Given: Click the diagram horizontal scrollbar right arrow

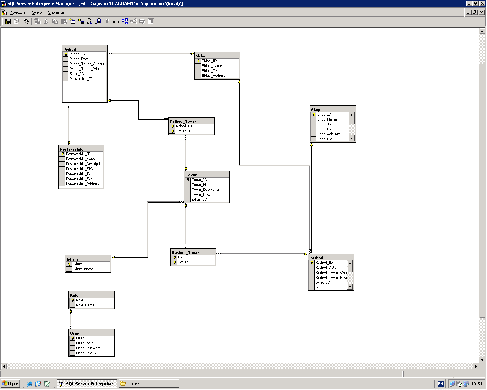Looking at the screenshot, I should tap(476, 366).
